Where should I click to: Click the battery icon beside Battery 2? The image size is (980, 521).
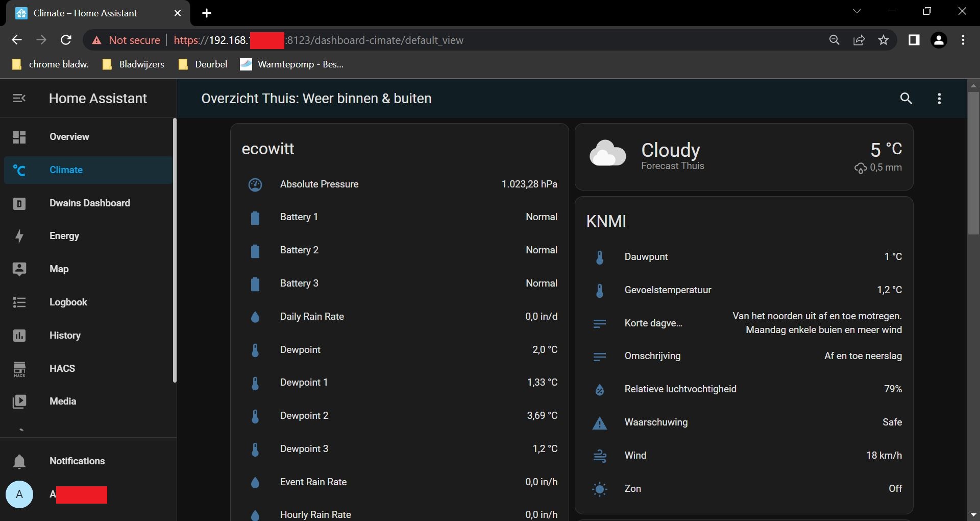coord(255,251)
